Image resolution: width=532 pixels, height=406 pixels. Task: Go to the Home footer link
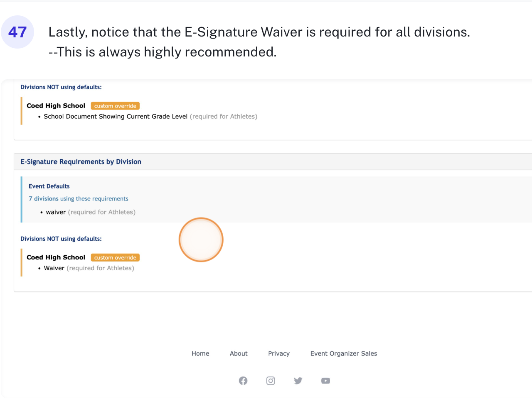(200, 354)
